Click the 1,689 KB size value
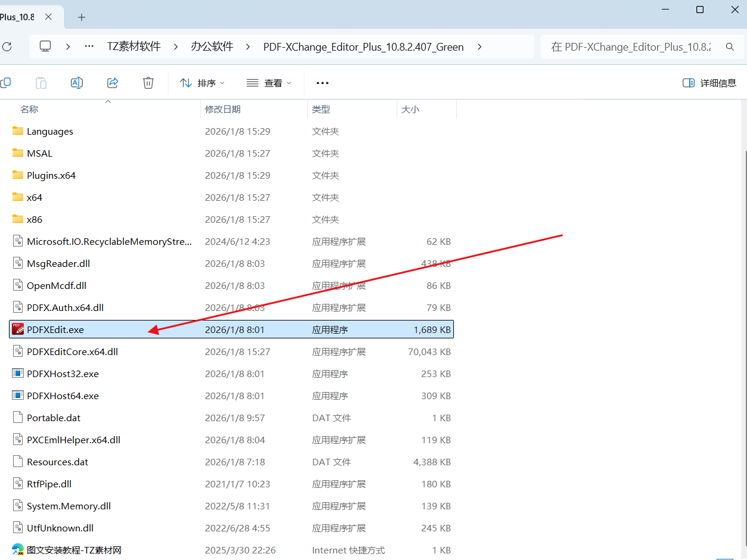 coord(432,329)
